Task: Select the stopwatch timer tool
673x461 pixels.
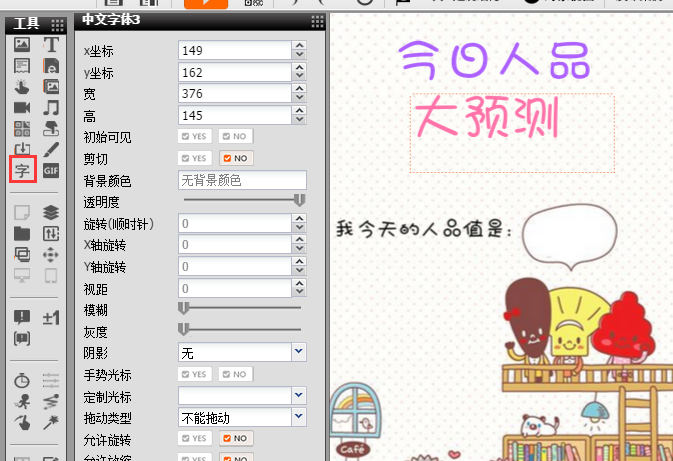Action: (x=22, y=380)
